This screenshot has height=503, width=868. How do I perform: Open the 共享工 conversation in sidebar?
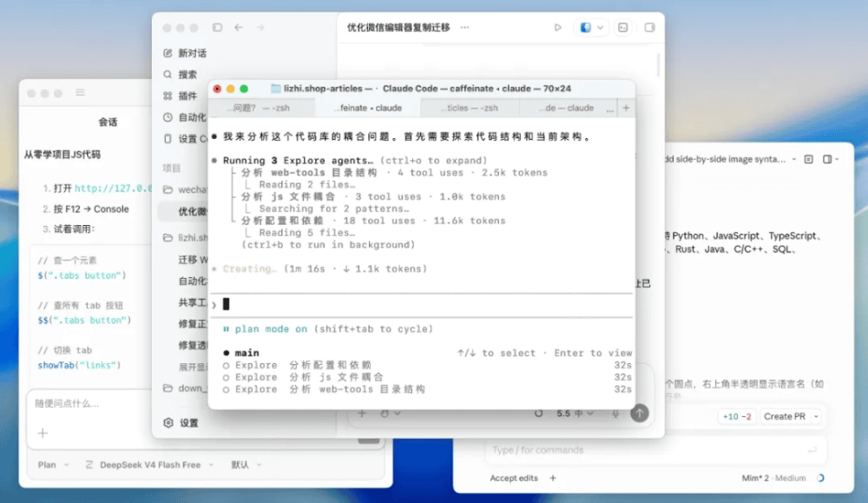pyautogui.click(x=193, y=302)
